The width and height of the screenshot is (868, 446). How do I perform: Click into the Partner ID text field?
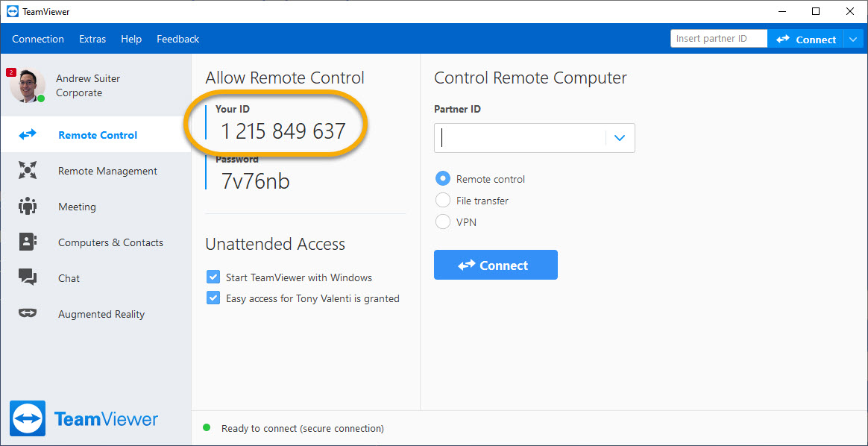(x=521, y=138)
